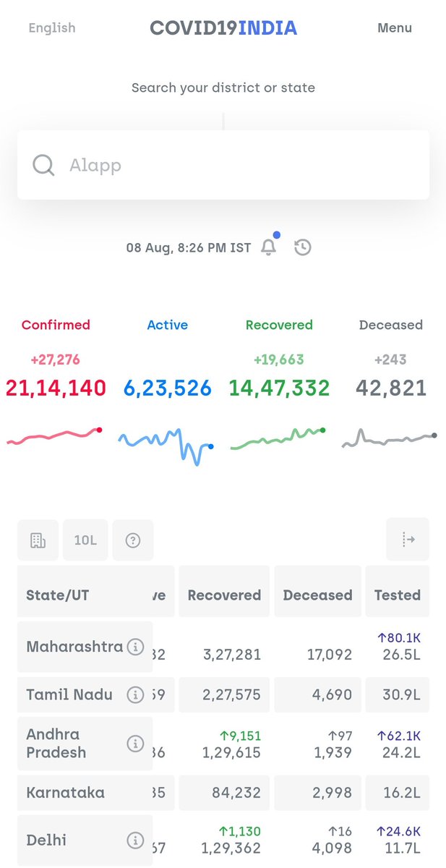446x868 pixels.
Task: Click the Recovered trend sparkline
Action: [278, 438]
